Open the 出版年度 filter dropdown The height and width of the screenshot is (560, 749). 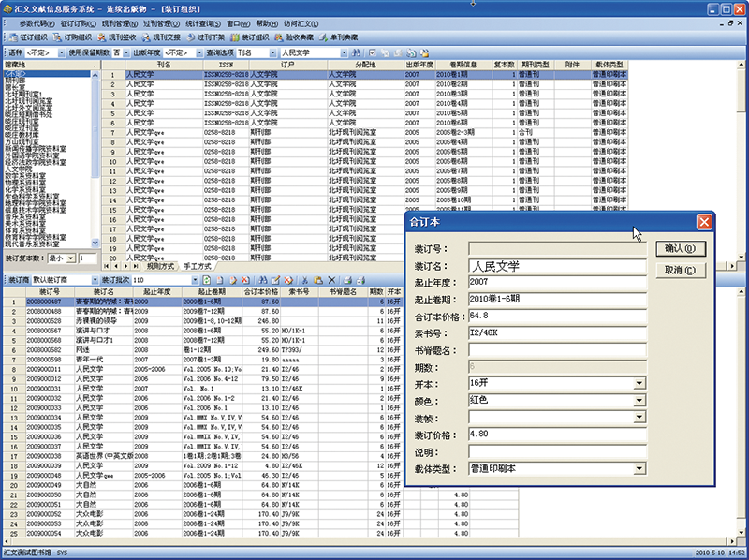pos(199,53)
